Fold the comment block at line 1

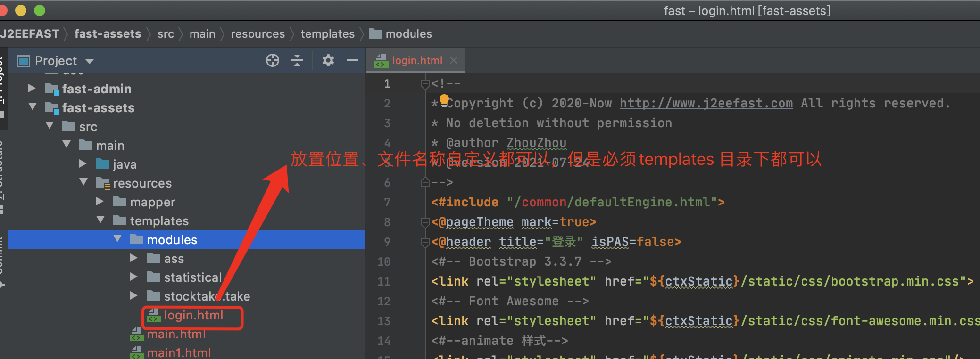(x=425, y=84)
